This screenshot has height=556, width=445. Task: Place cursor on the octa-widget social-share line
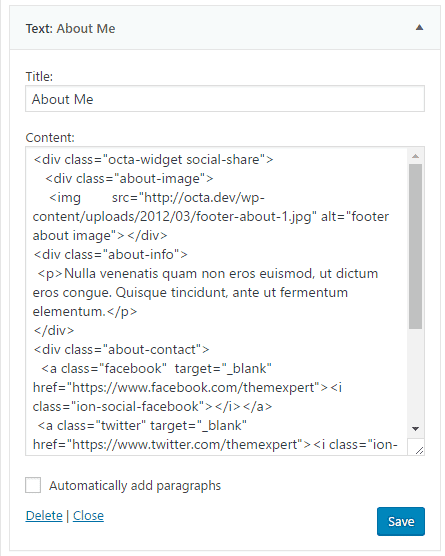(153, 160)
